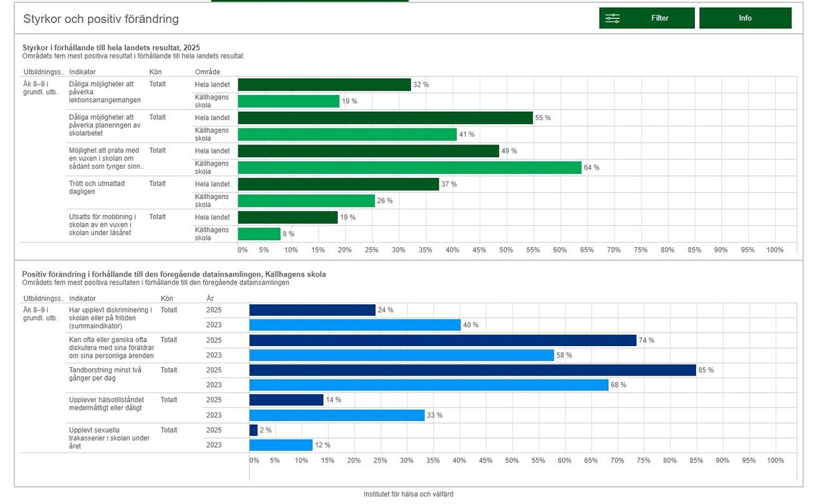Select the 8 % light green mobbning bar

259,234
